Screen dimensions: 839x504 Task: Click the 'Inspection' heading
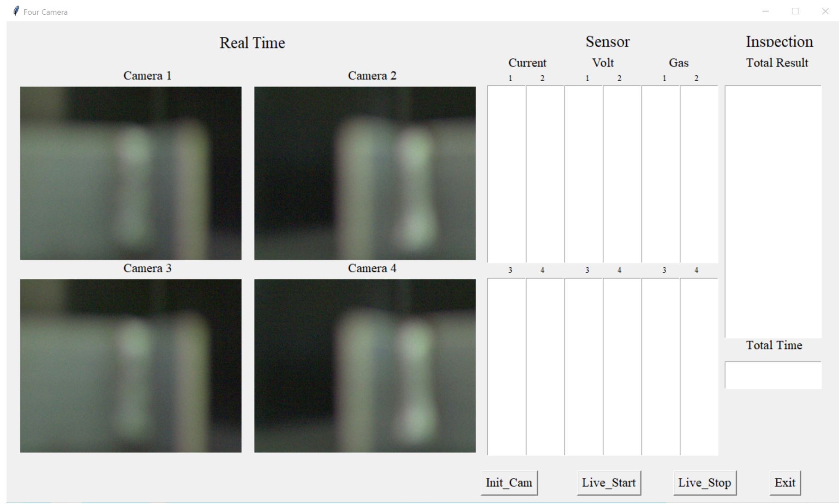tap(779, 42)
